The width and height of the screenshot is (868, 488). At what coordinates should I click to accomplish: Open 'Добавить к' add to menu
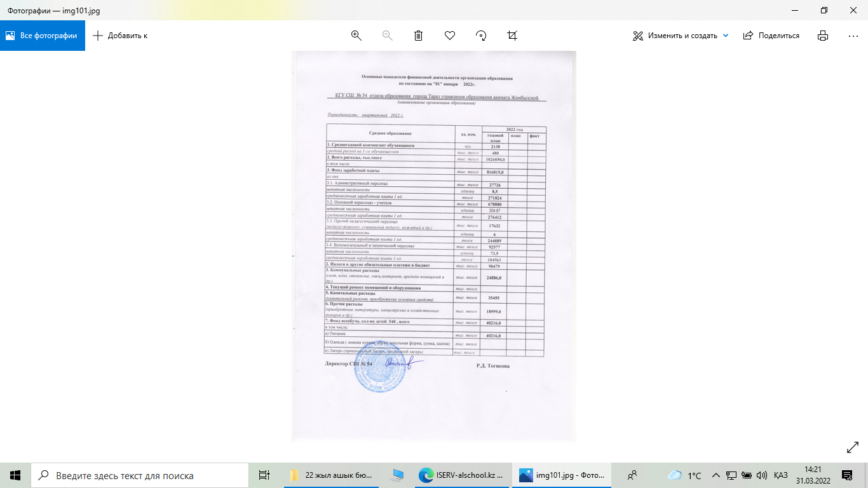point(120,36)
